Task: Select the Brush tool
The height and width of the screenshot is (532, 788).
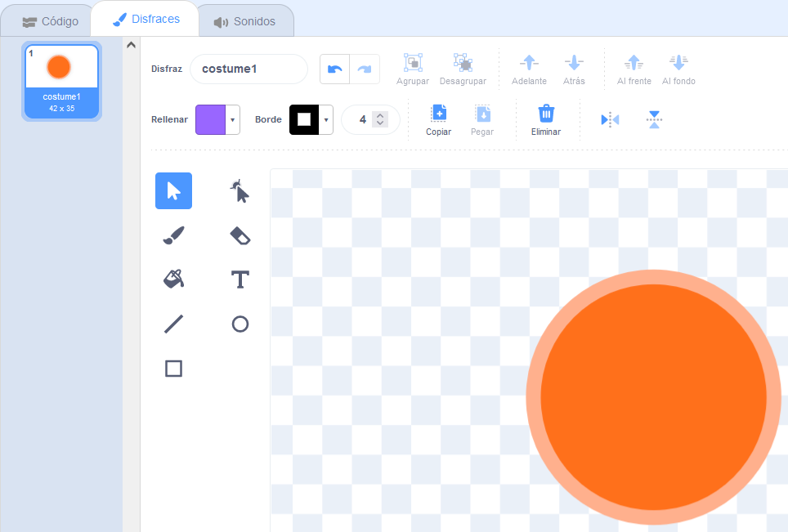Action: click(x=173, y=235)
